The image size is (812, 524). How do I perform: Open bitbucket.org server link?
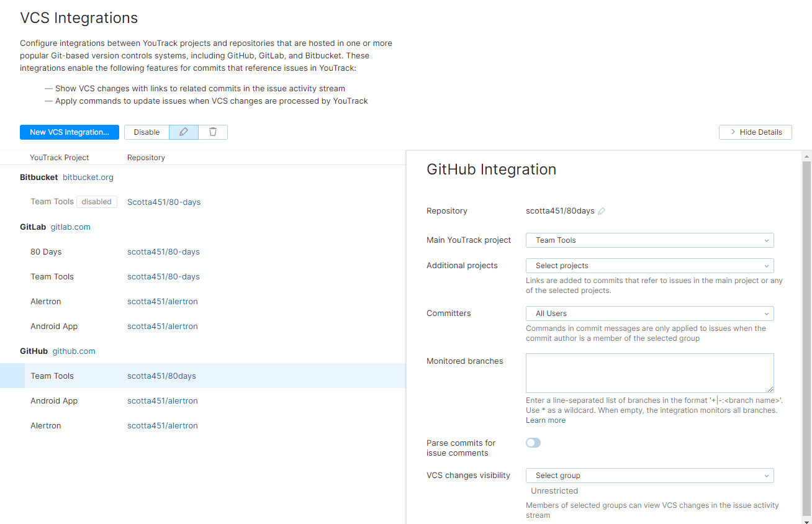point(88,178)
